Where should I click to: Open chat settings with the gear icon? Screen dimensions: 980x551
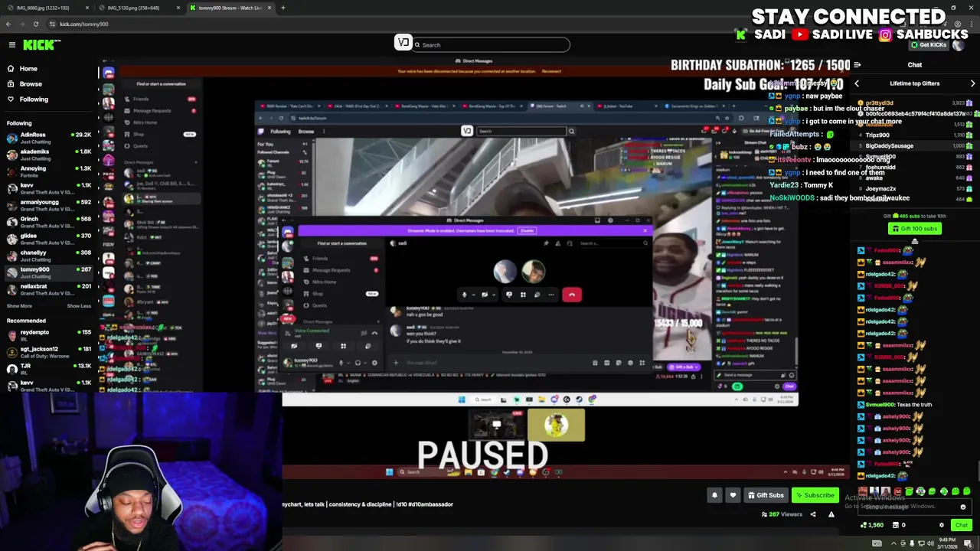[942, 525]
